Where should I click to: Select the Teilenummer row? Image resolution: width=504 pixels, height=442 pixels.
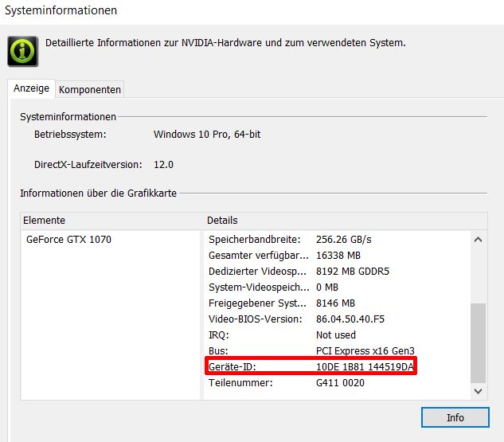[337, 383]
